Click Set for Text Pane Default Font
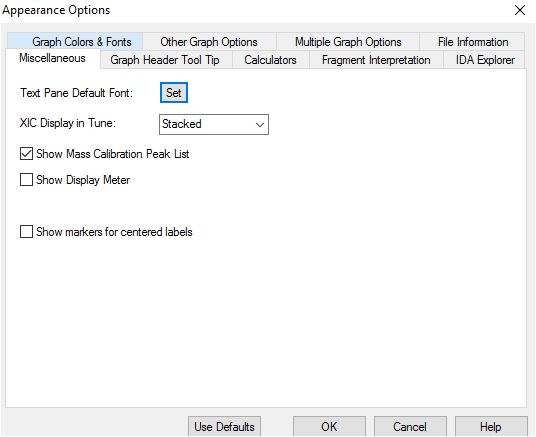Image resolution: width=536 pixels, height=437 pixels. point(174,93)
